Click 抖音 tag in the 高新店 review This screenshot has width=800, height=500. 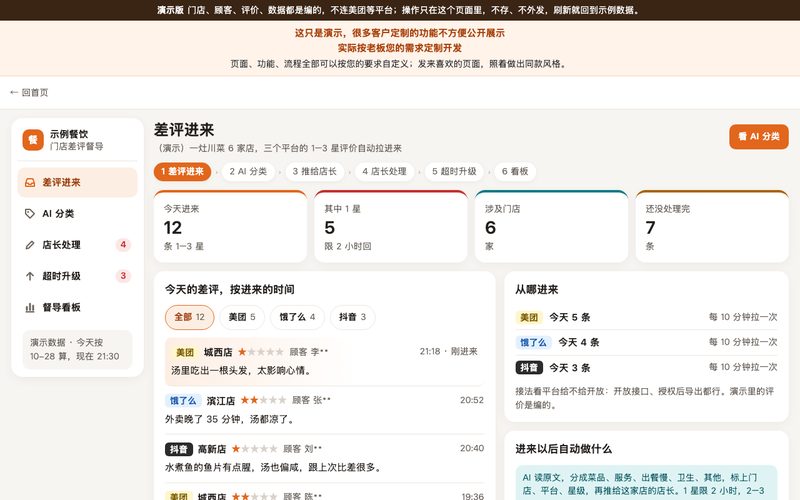pyautogui.click(x=179, y=449)
